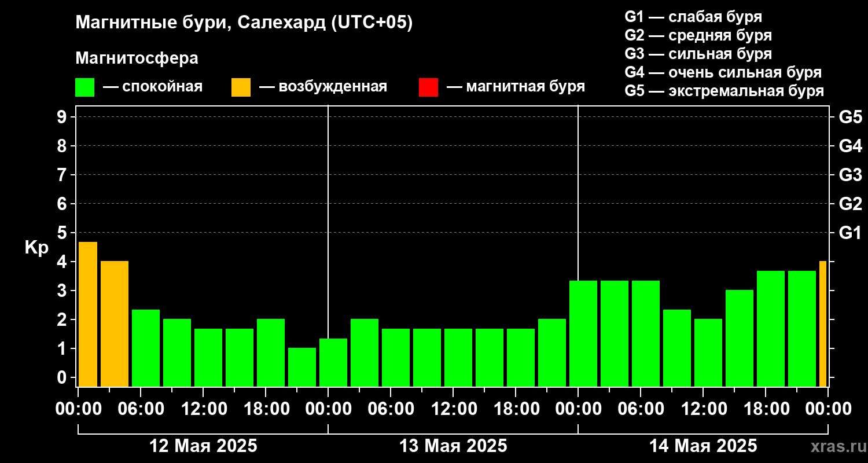The width and height of the screenshot is (868, 463).
Task: Click the "9" tick on the Kp axis
Action: tap(63, 117)
